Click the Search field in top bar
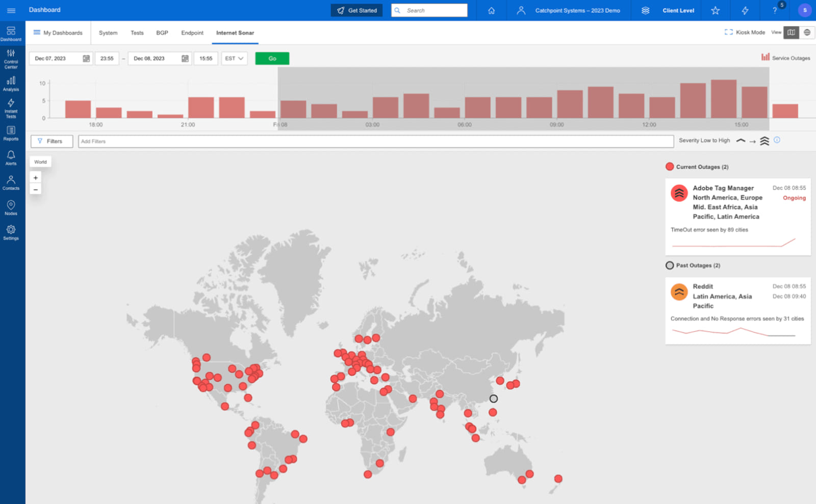The width and height of the screenshot is (816, 504). (x=429, y=10)
